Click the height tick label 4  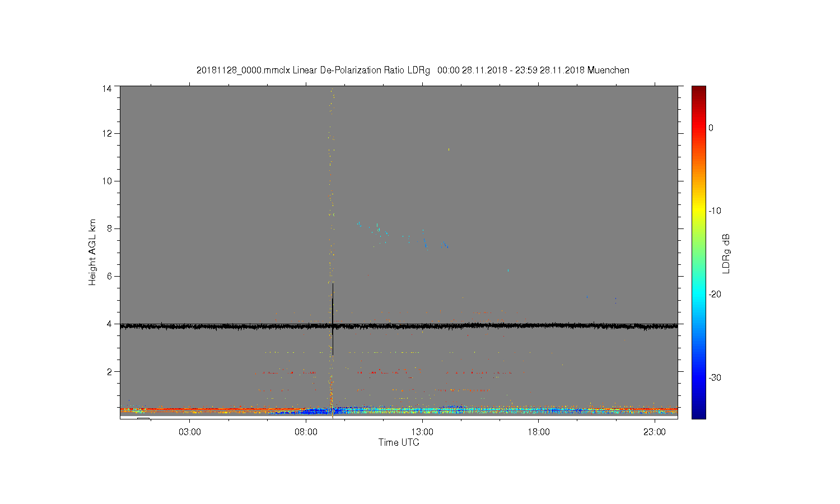tap(109, 324)
